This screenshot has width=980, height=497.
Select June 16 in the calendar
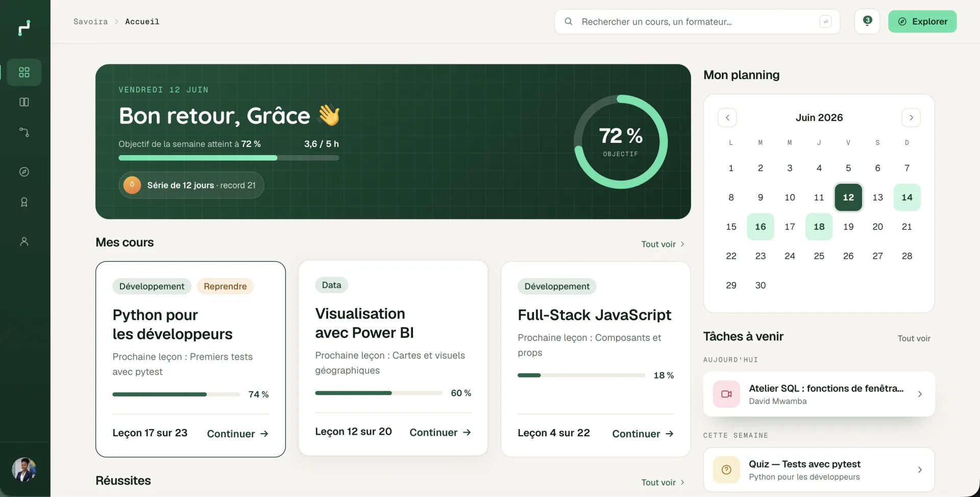761,227
